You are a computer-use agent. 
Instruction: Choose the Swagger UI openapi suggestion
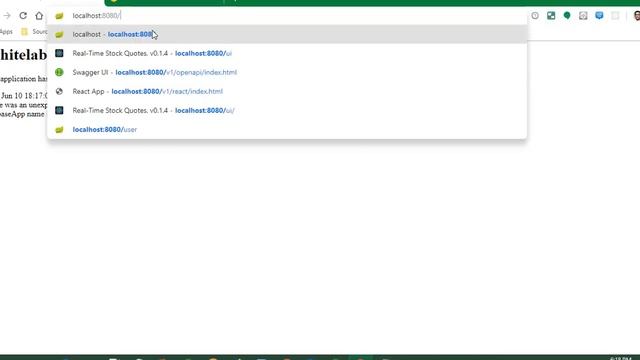[x=287, y=72]
